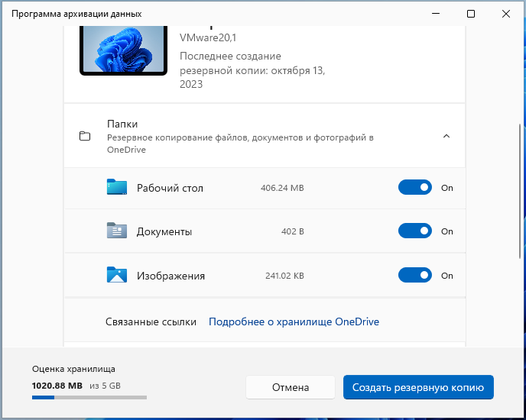This screenshot has height=420, width=526.
Task: Click the device wallpaper thumbnail
Action: click(x=123, y=50)
